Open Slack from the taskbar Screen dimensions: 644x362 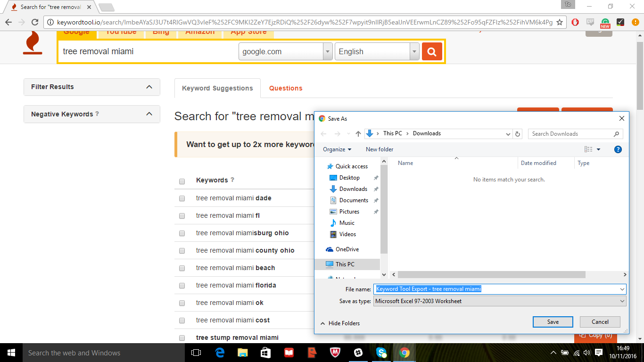pyautogui.click(x=358, y=353)
